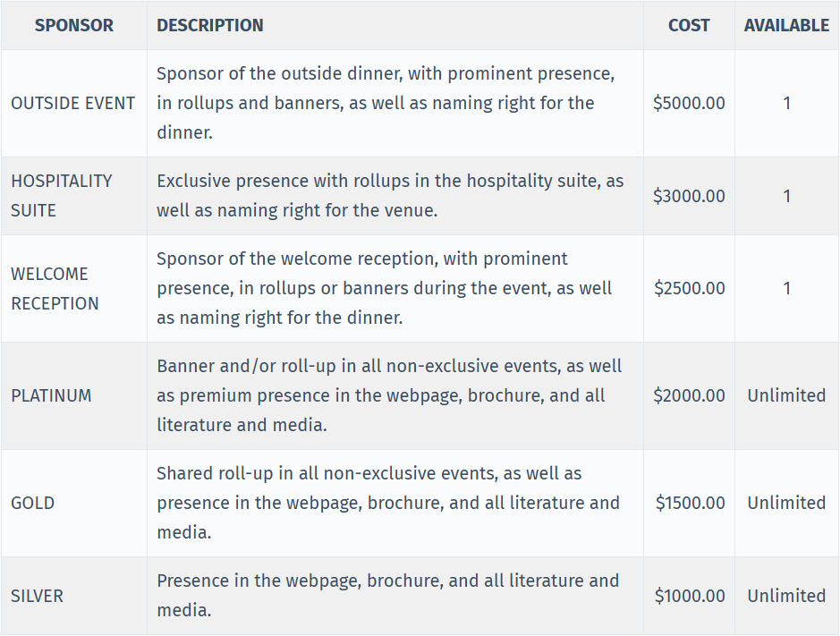Click the $3000.00 cost cell

[x=689, y=196]
